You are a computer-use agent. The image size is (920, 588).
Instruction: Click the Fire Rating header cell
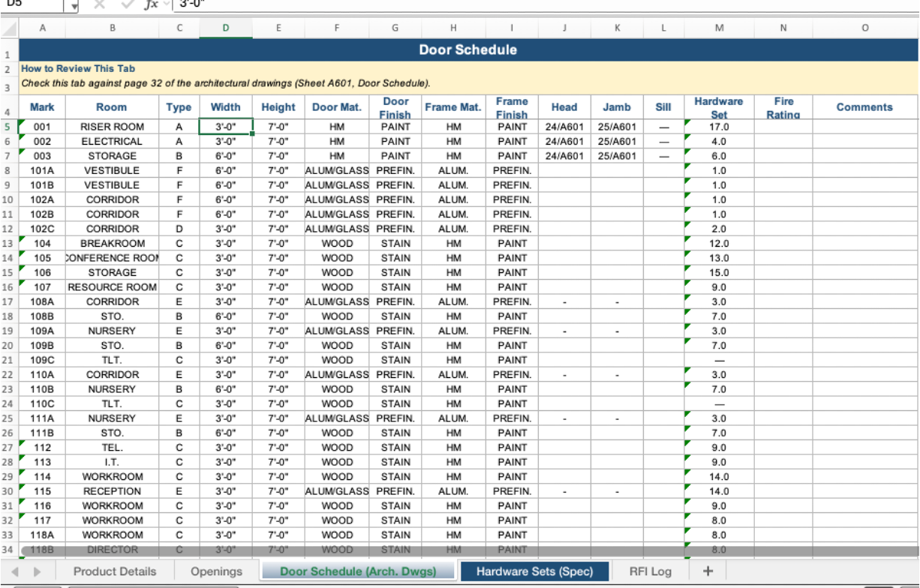coord(783,107)
